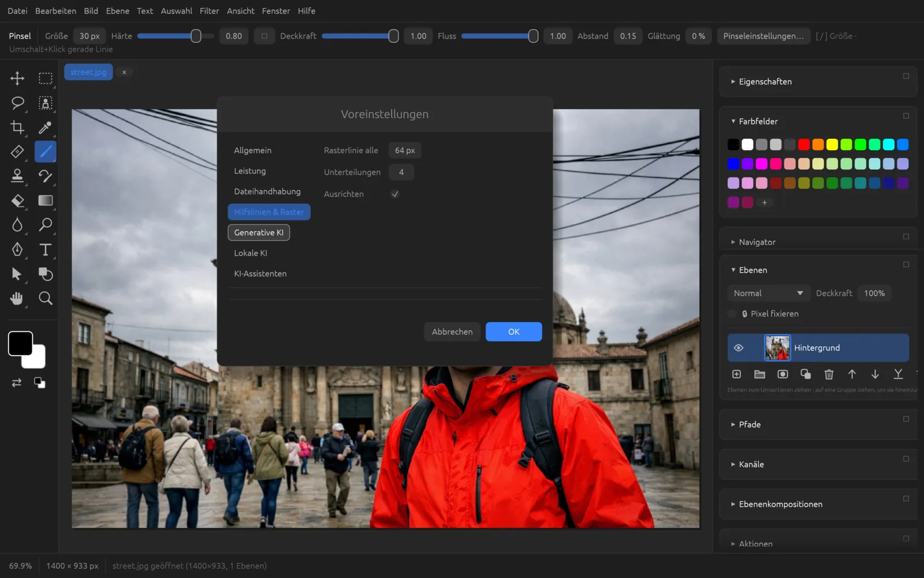Viewport: 924px width, 578px height.
Task: Switch to Generative KI preferences section
Action: click(x=259, y=232)
